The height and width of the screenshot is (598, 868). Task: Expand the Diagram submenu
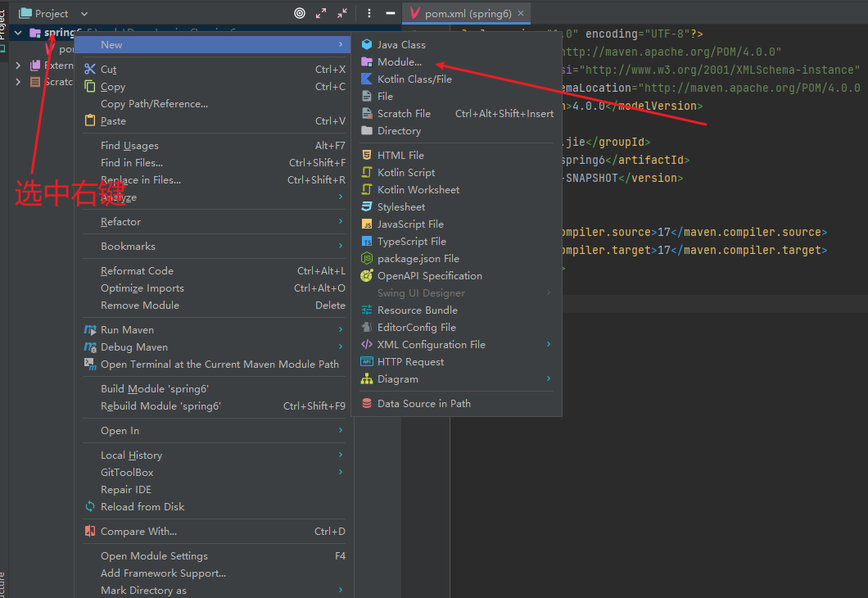(x=457, y=378)
